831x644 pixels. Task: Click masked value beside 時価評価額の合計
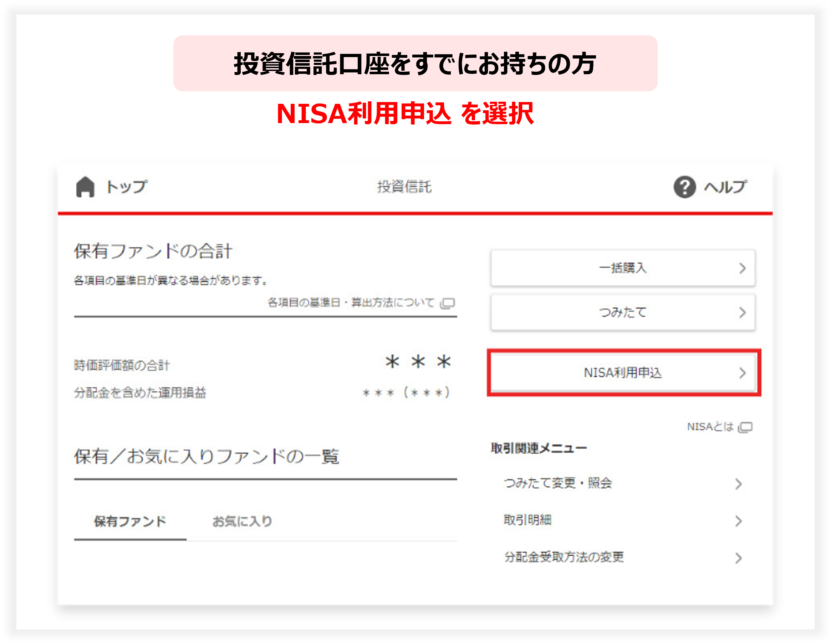tap(418, 361)
